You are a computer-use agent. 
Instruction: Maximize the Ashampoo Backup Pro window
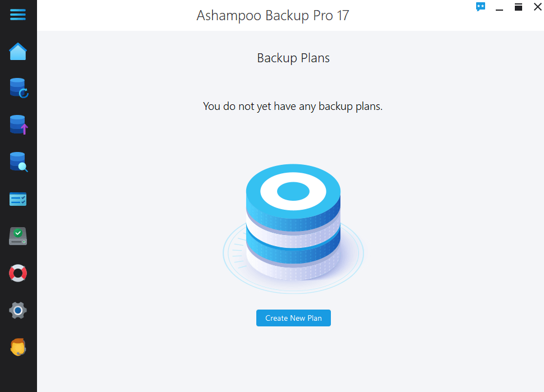click(x=518, y=7)
